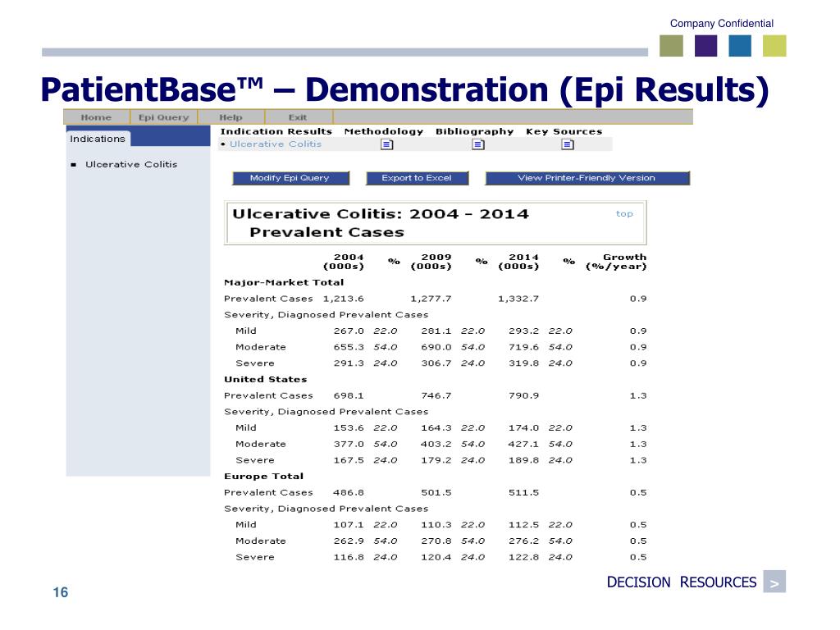Select the 486.8 Europe value
The width and height of the screenshot is (840, 630).
(x=349, y=493)
